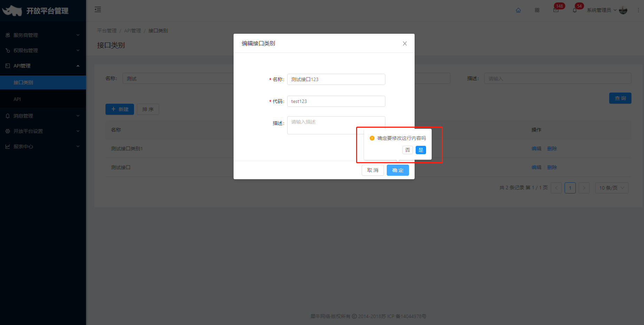Image resolution: width=644 pixels, height=325 pixels.
Task: Expand 权限包管理 sidebar menu
Action: tap(43, 50)
